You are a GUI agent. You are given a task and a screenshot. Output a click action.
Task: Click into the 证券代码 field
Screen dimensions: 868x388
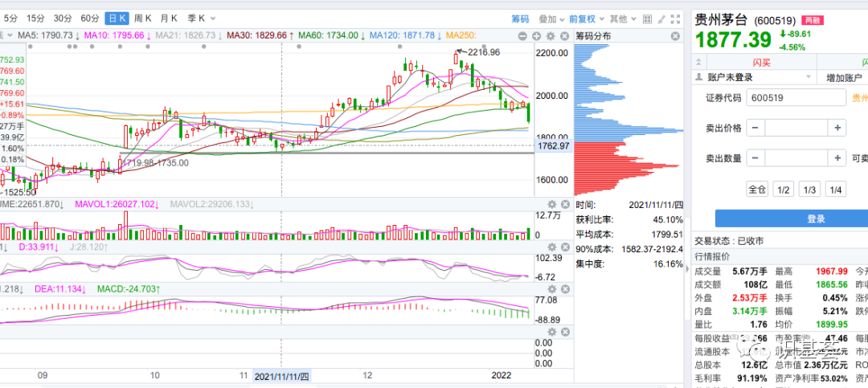[x=796, y=98]
